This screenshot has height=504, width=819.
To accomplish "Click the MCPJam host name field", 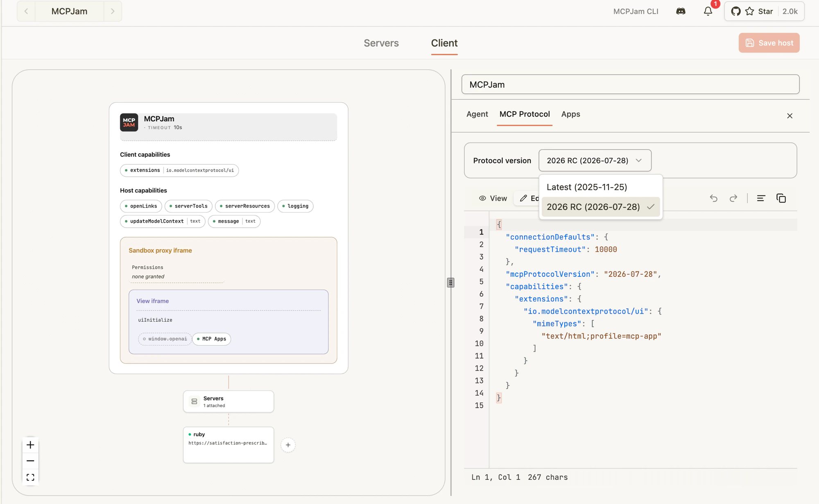I will (630, 84).
